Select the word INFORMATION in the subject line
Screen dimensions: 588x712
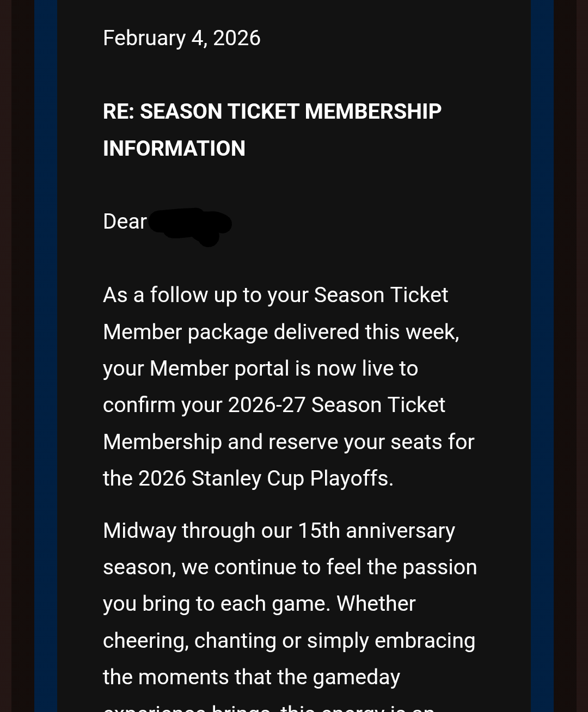click(174, 149)
